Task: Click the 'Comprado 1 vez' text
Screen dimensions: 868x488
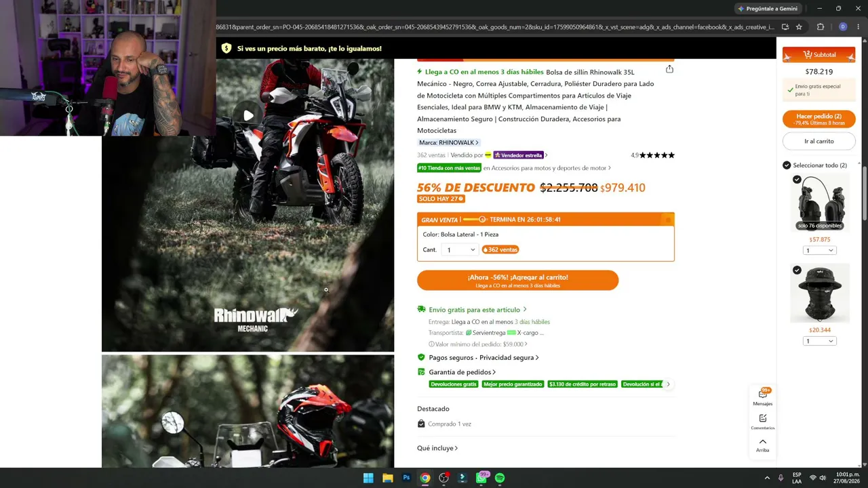Action: [450, 424]
